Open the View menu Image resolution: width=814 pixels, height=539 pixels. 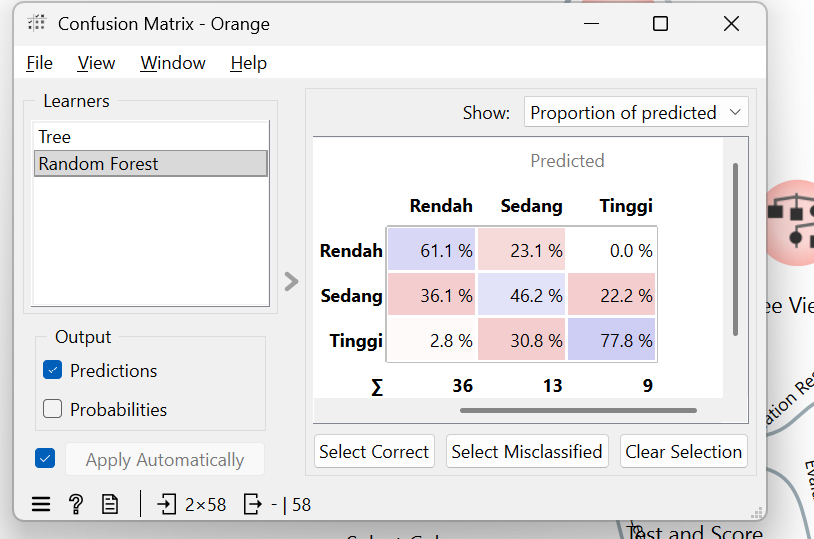point(96,63)
